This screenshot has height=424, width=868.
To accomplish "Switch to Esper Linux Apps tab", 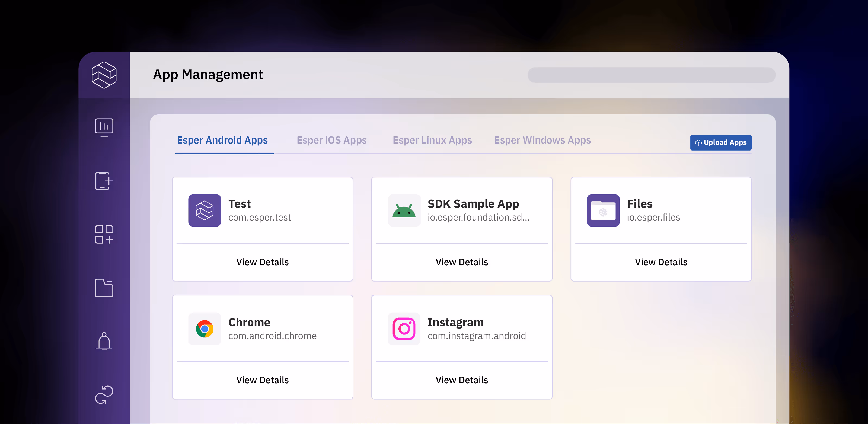I will coord(432,140).
